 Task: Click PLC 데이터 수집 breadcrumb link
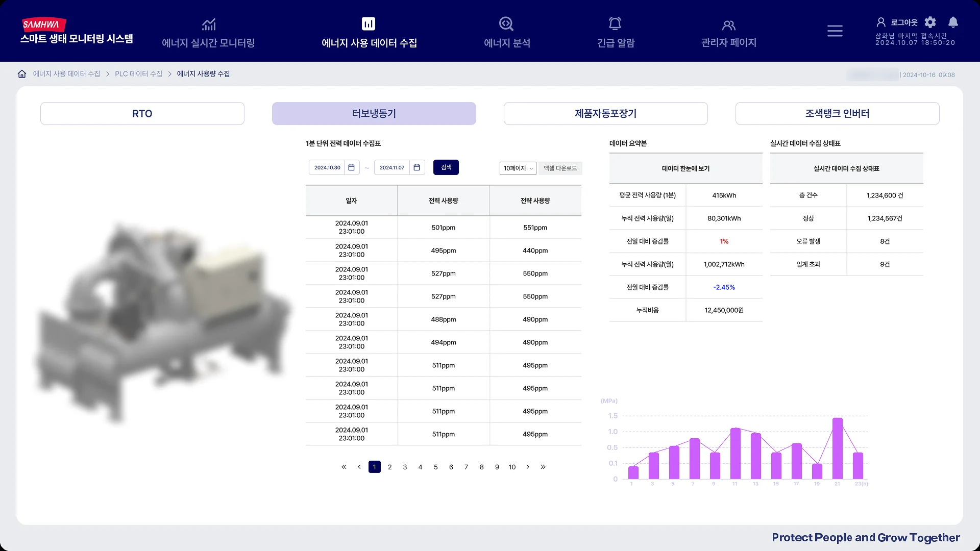(138, 74)
